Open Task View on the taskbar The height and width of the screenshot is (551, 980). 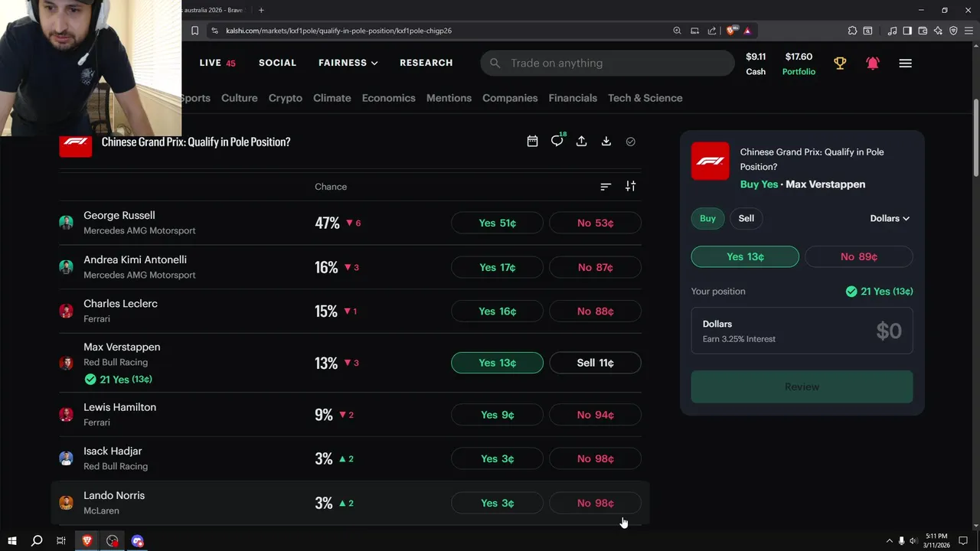61,541
